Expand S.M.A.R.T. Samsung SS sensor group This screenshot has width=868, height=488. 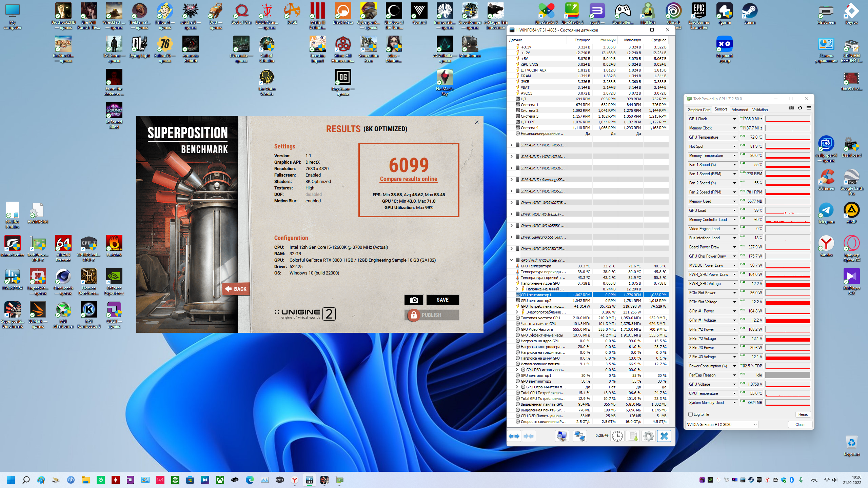coord(511,180)
